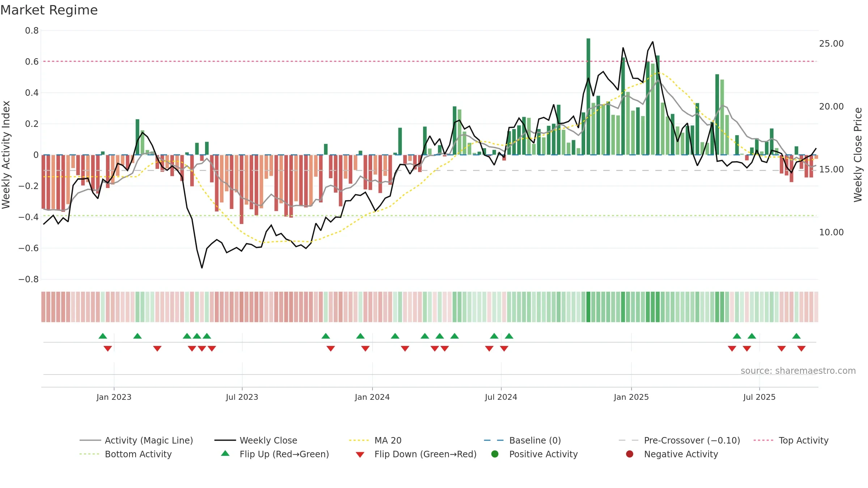Image resolution: width=868 pixels, height=488 pixels.
Task: Toggle the Baseline (0) legend entry
Action: click(x=522, y=440)
